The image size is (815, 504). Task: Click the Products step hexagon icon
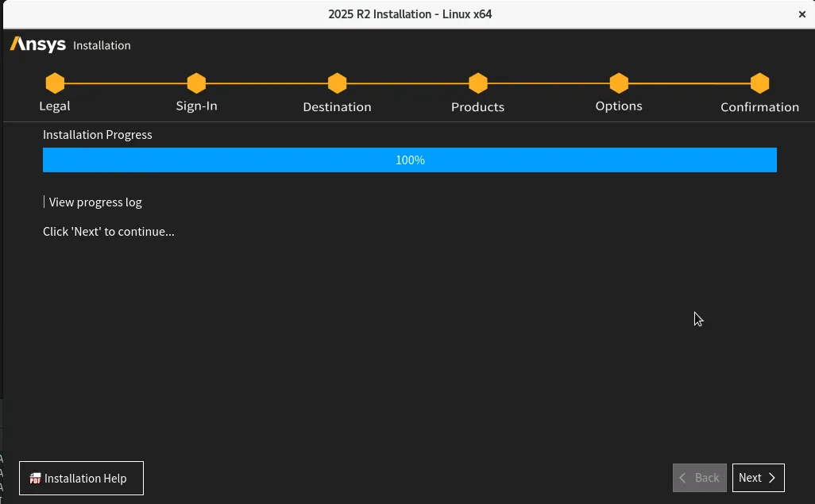(478, 83)
